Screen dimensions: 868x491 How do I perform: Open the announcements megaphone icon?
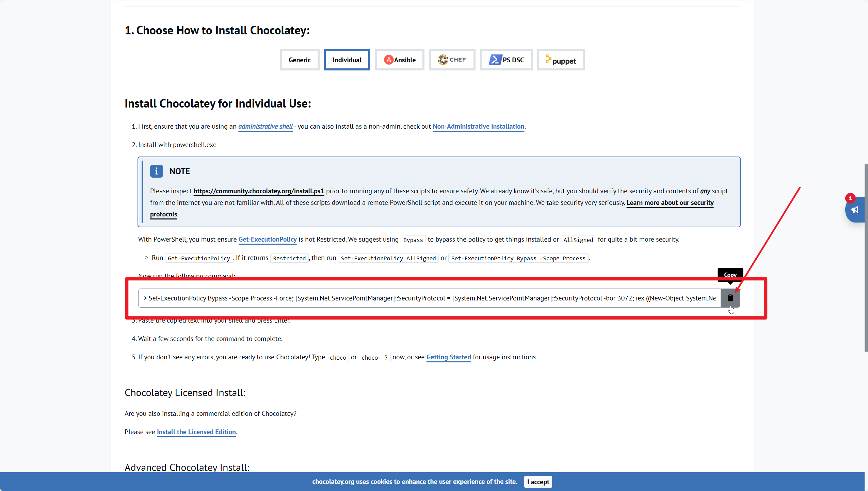point(855,210)
